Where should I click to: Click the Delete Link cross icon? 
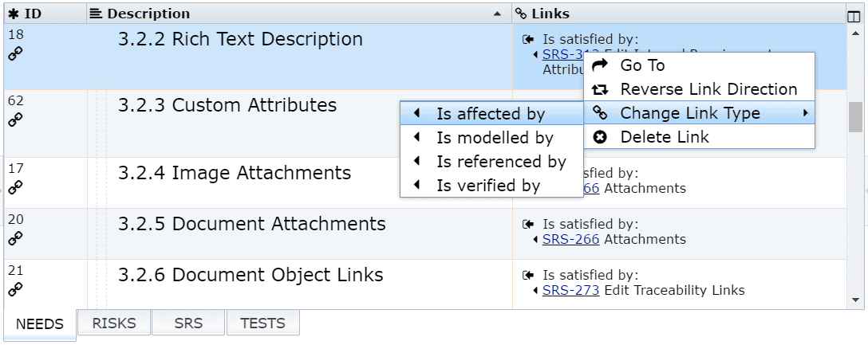[600, 136]
